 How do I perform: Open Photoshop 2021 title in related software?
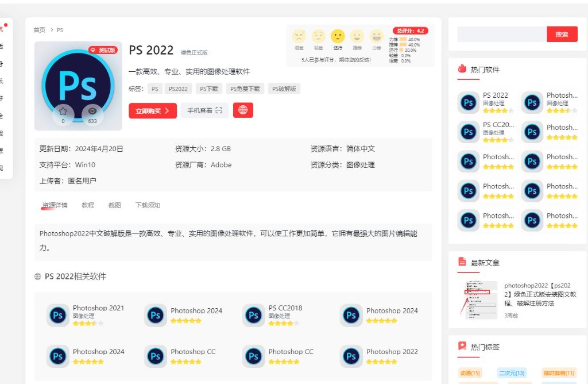98,308
